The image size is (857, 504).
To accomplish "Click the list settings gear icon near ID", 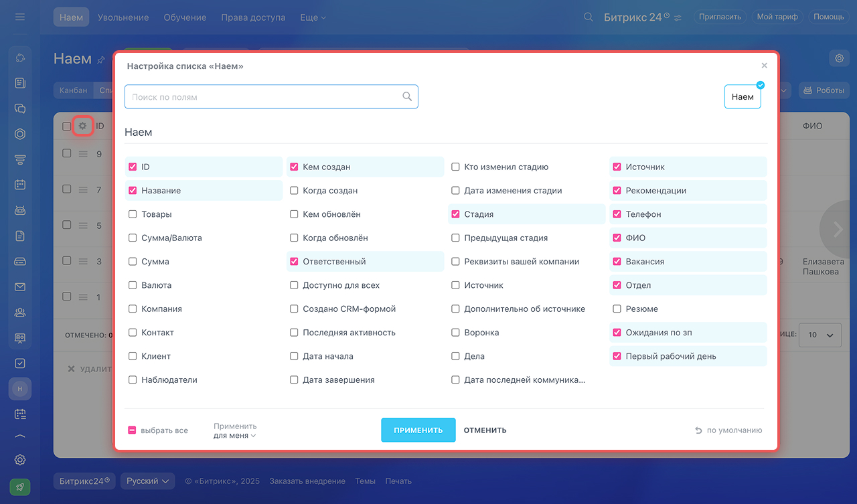I will (82, 126).
